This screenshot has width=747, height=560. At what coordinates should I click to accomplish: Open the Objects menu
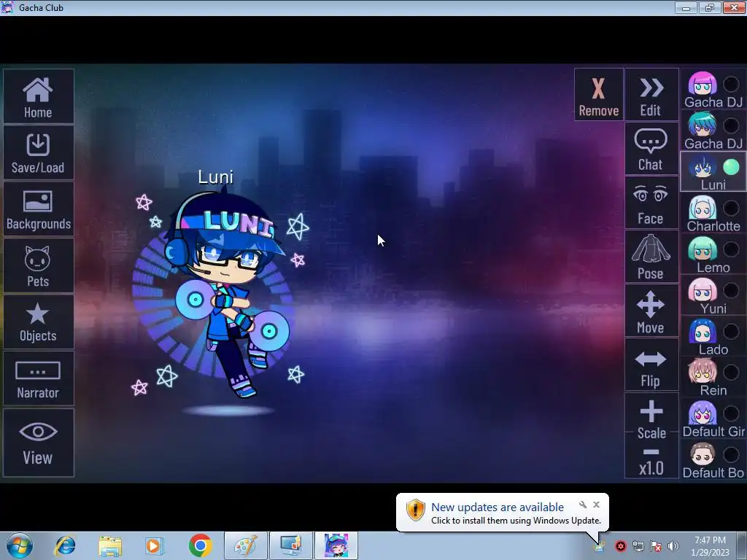click(38, 322)
